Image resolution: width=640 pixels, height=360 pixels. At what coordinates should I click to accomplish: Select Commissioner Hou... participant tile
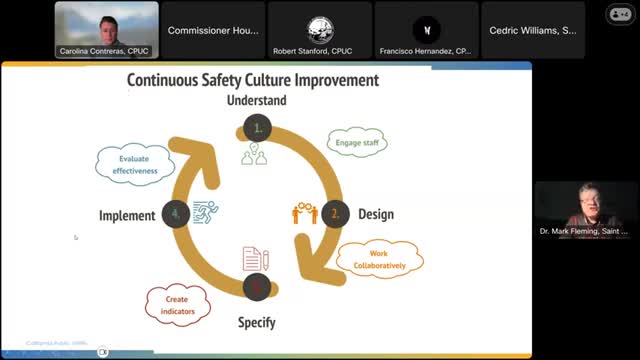(213, 30)
